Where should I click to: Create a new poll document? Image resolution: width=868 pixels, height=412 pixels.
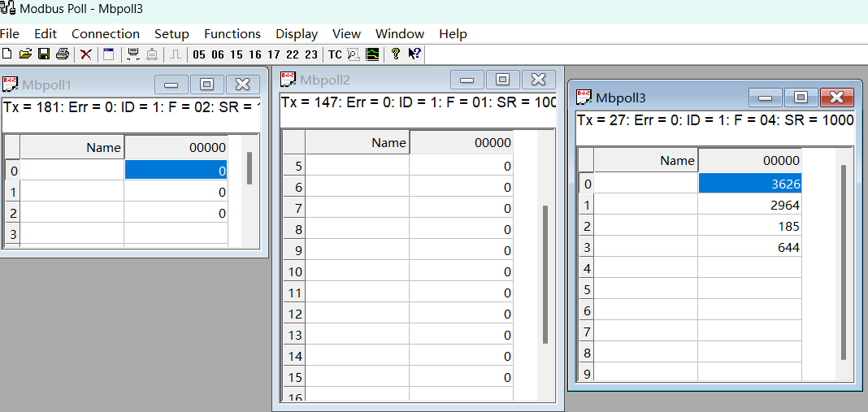[x=7, y=54]
